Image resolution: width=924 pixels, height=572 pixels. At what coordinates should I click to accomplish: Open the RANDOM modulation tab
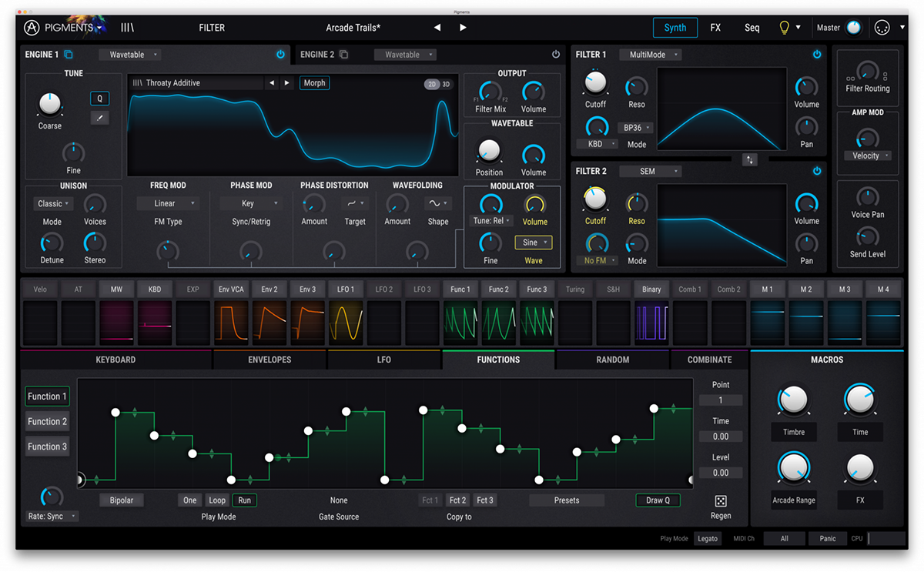[x=613, y=360]
